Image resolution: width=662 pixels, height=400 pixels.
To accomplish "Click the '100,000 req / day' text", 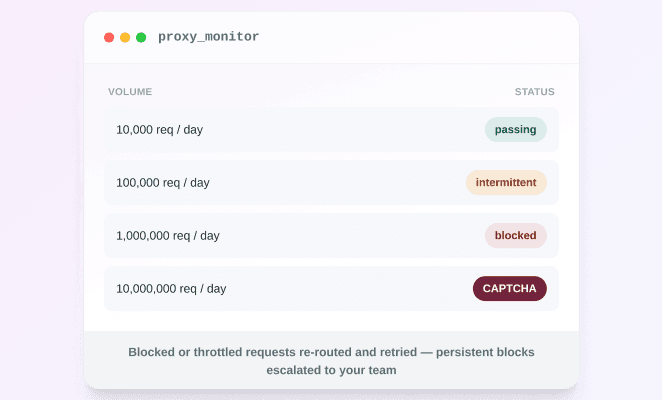I will (x=163, y=182).
